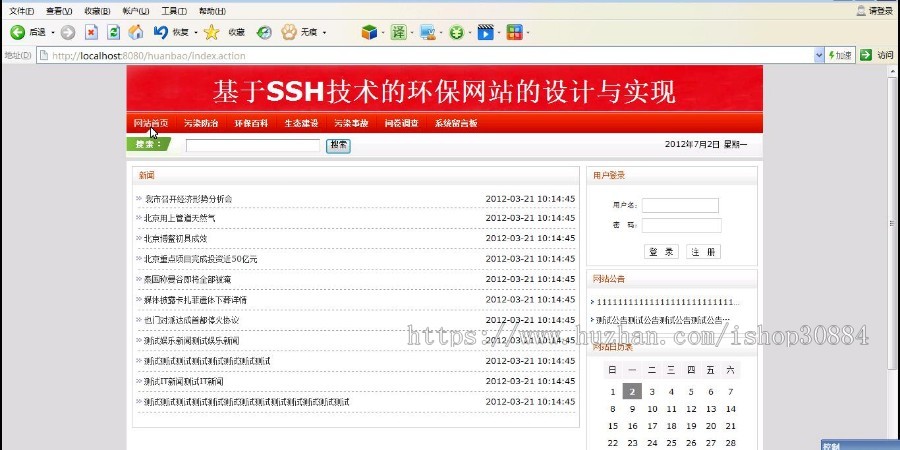Select calendar day 19
This screenshot has height=450, width=900.
[x=691, y=426]
